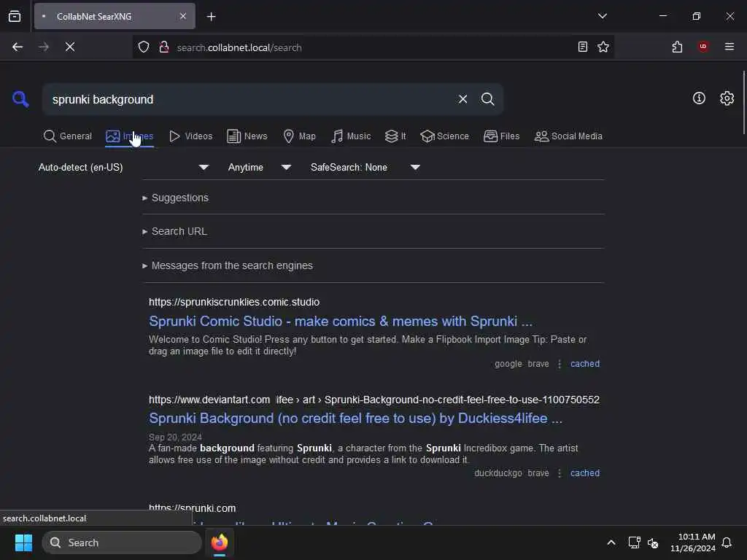Click the SearXNG magnifier logo icon
Viewport: 747px width, 560px height.
20,99
